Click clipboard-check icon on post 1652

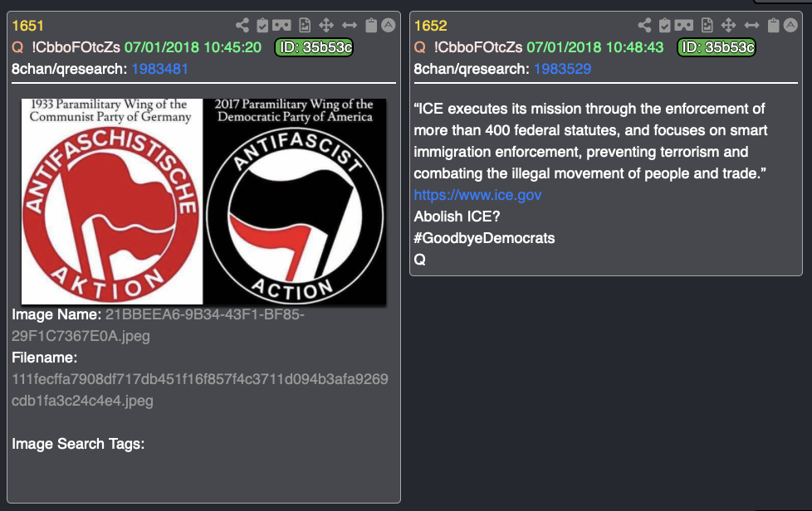click(665, 26)
